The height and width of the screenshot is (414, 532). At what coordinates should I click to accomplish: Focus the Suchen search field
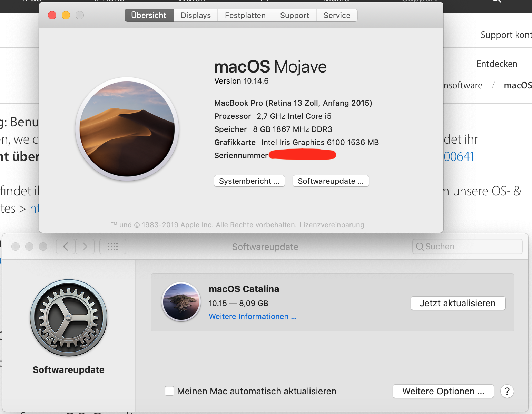tap(467, 247)
